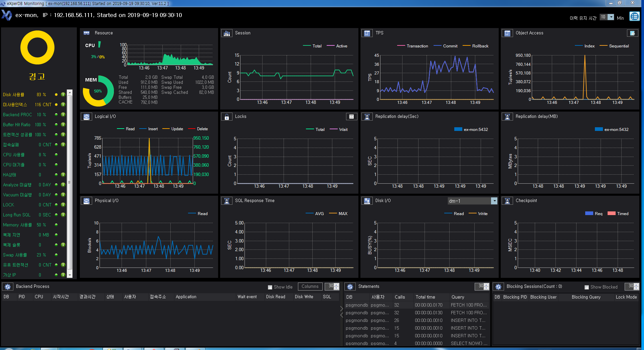Image resolution: width=644 pixels, height=350 pixels.
Task: Click the yellow warning status ring
Action: (37, 47)
